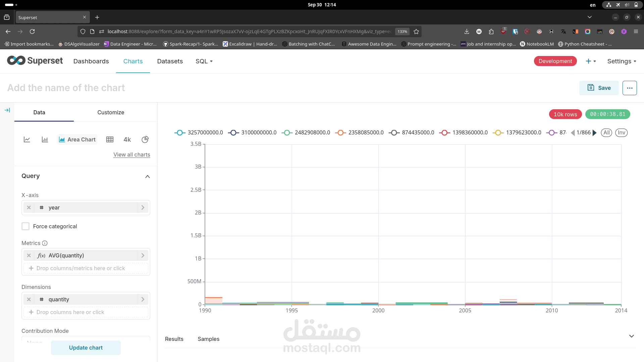Switch to the Customize tab

coord(111,112)
